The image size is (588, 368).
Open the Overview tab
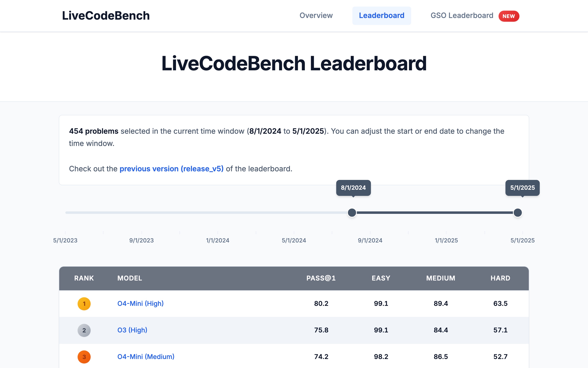click(316, 16)
